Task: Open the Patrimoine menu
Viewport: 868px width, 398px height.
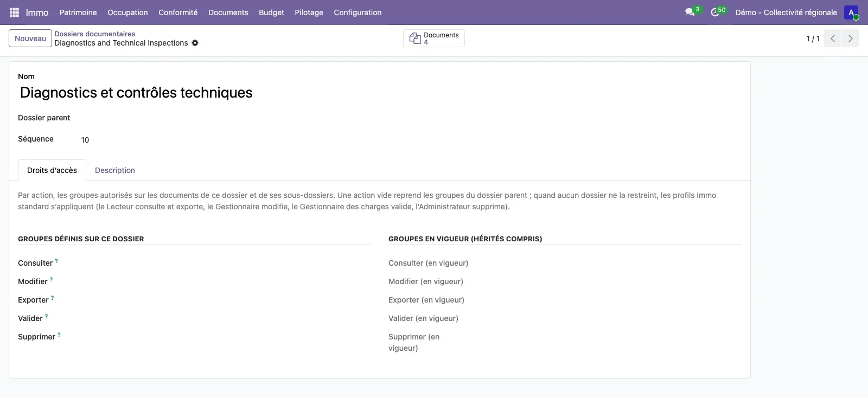Action: 78,12
